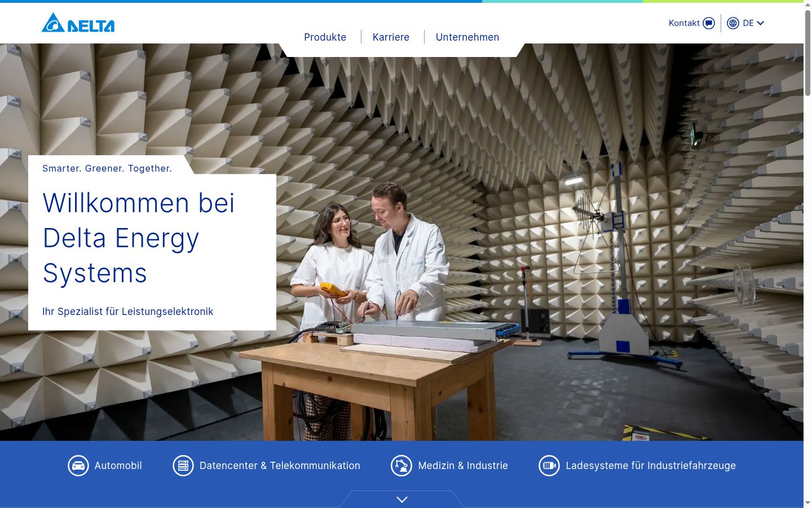This screenshot has width=812, height=508.
Task: Click the Ladesysteme battery icon
Action: click(549, 466)
